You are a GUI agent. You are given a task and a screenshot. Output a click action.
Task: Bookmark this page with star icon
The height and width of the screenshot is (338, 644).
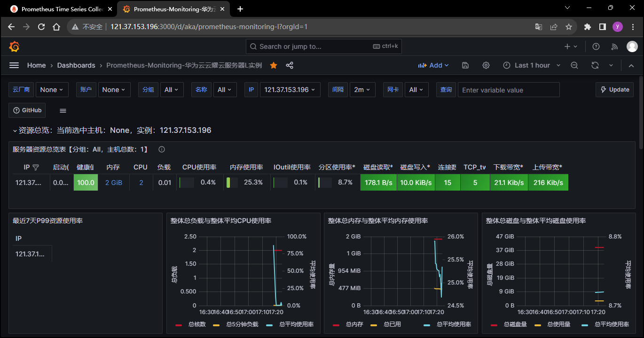(569, 27)
